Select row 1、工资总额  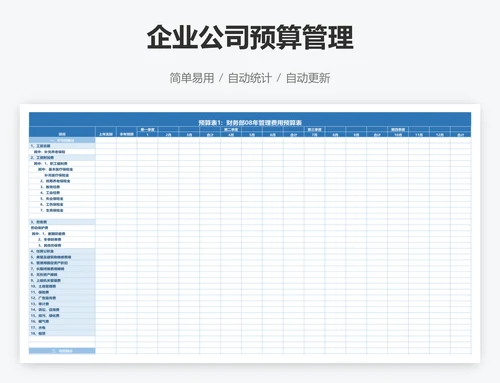point(62,146)
